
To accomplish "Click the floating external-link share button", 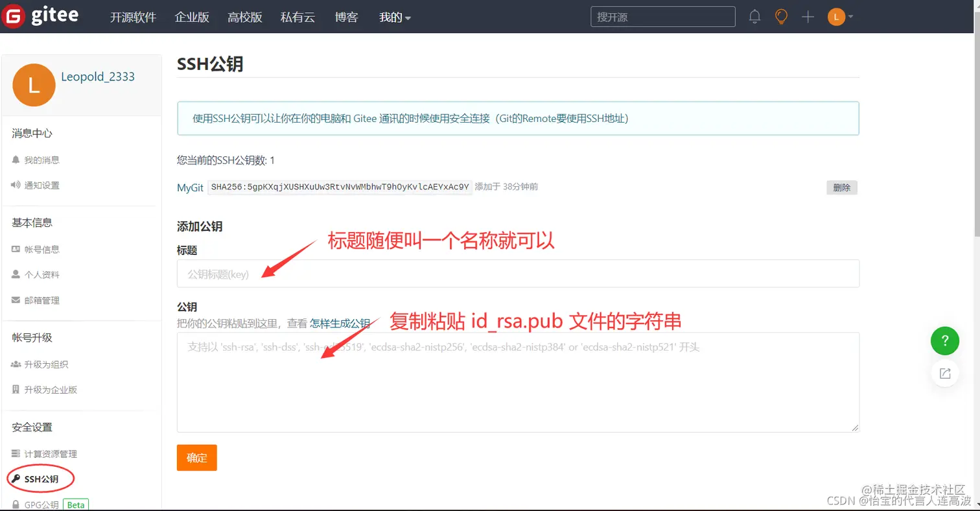I will (x=945, y=374).
